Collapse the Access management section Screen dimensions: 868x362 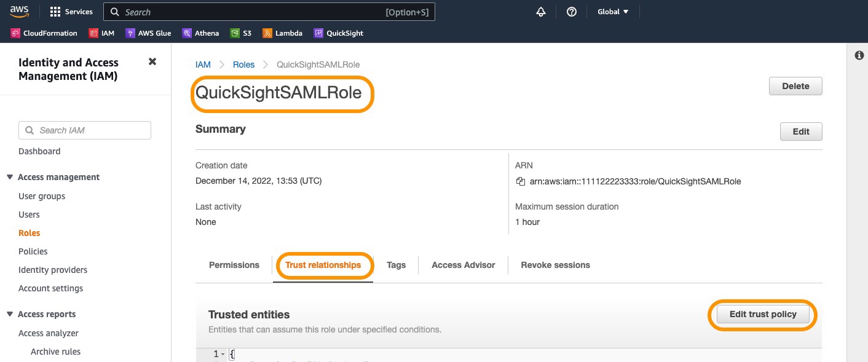(x=10, y=177)
